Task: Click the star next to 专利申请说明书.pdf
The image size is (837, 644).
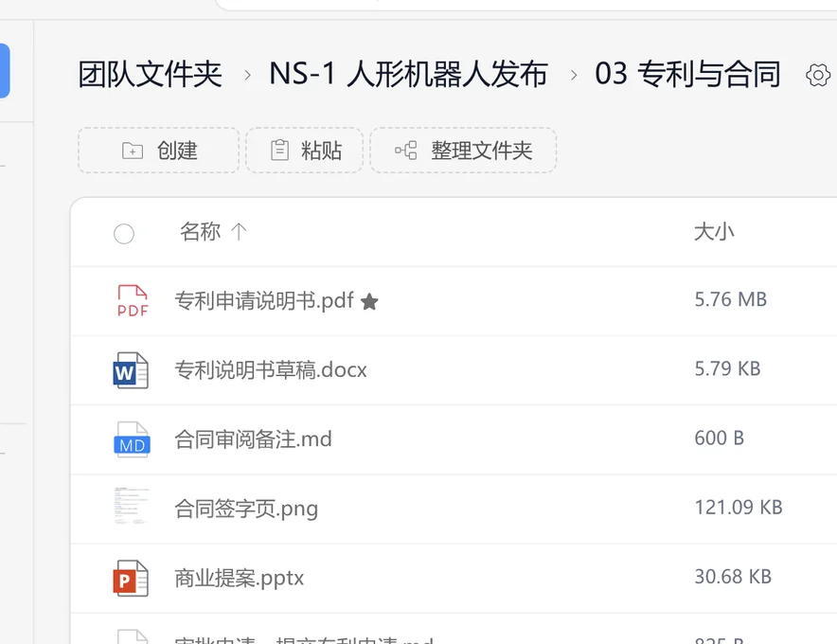Action: point(369,302)
